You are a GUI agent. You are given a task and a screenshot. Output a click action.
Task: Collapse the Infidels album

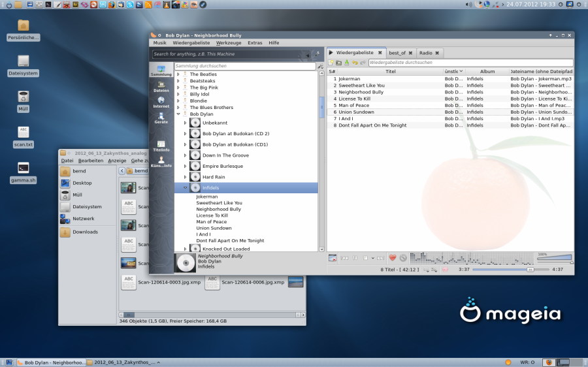click(x=185, y=188)
